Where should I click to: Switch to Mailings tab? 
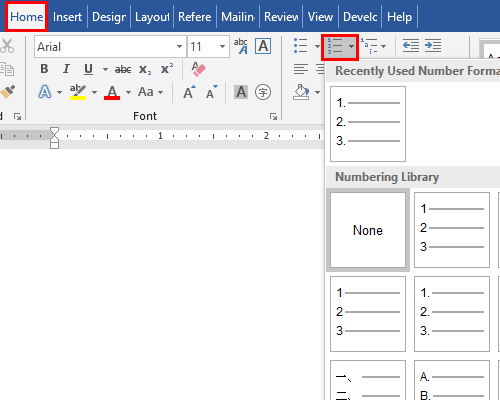coord(238,17)
